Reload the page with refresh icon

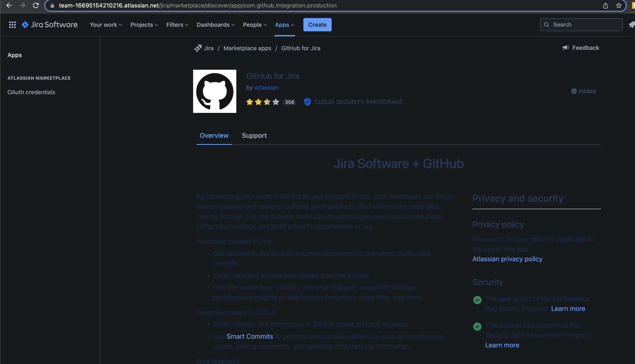[x=36, y=5]
